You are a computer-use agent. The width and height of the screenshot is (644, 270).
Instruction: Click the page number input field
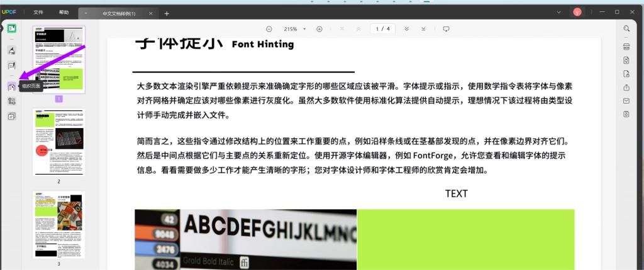[383, 29]
